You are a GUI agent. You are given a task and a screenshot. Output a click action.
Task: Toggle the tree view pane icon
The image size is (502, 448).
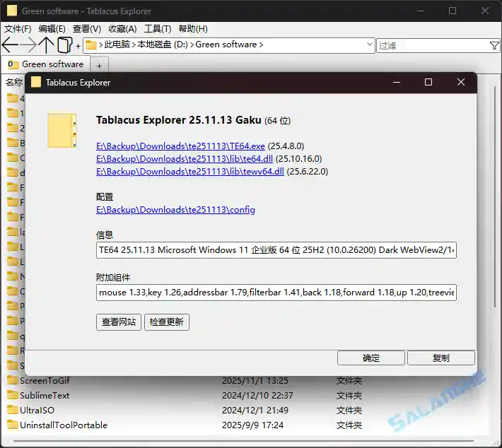coord(65,45)
